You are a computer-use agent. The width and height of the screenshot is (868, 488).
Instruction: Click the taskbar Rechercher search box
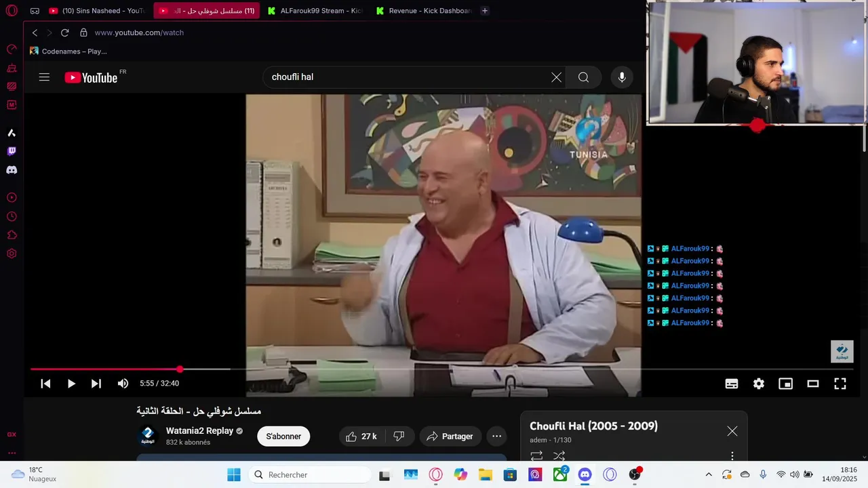309,474
